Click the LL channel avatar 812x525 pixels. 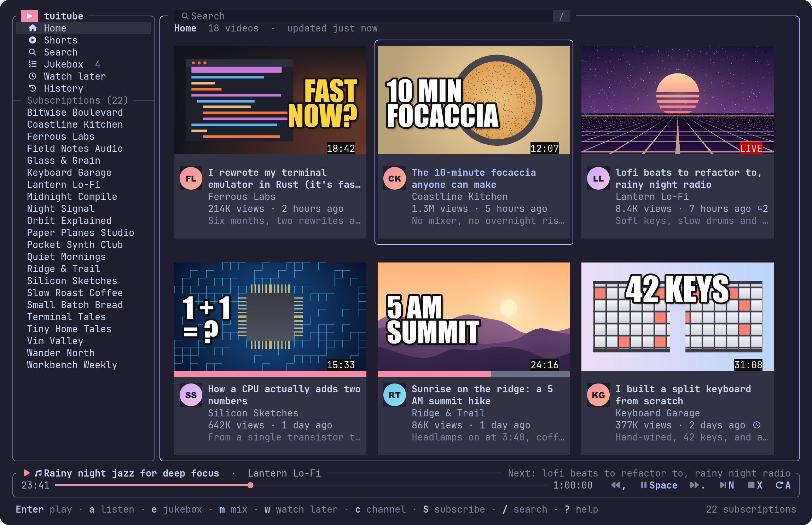(598, 179)
